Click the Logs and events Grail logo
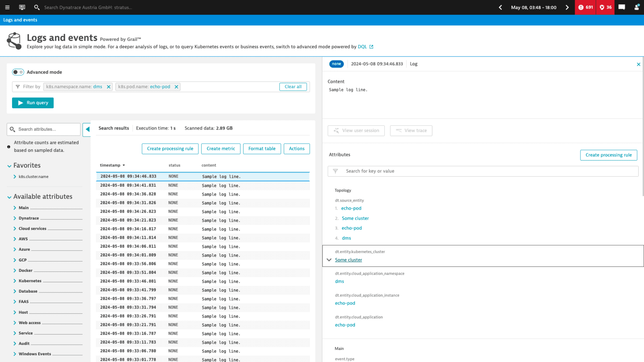Screen dimensions: 644x362 pos(14,41)
